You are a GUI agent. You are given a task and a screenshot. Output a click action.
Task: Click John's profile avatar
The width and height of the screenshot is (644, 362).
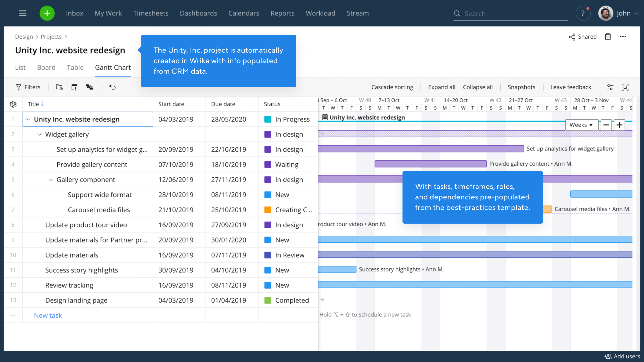click(606, 13)
